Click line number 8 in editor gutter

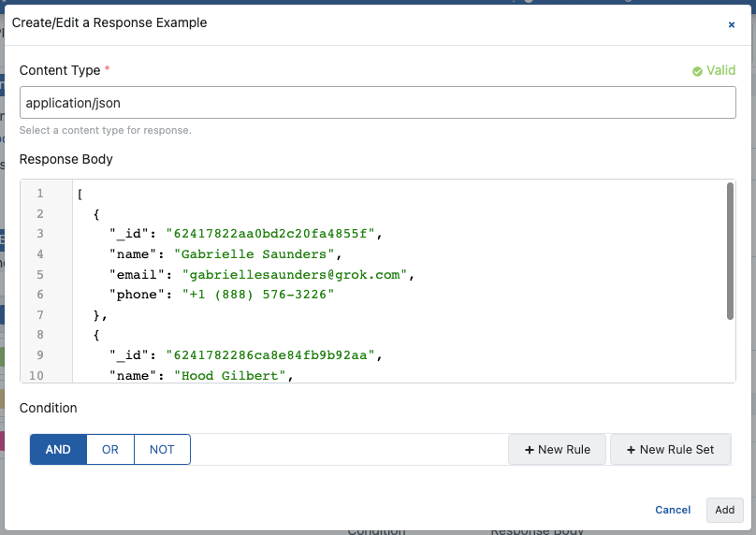pos(40,335)
